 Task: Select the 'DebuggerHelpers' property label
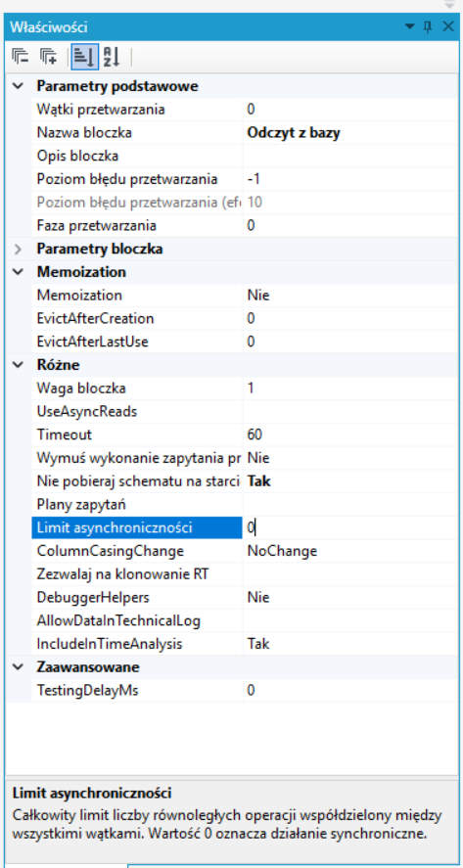[x=93, y=598]
